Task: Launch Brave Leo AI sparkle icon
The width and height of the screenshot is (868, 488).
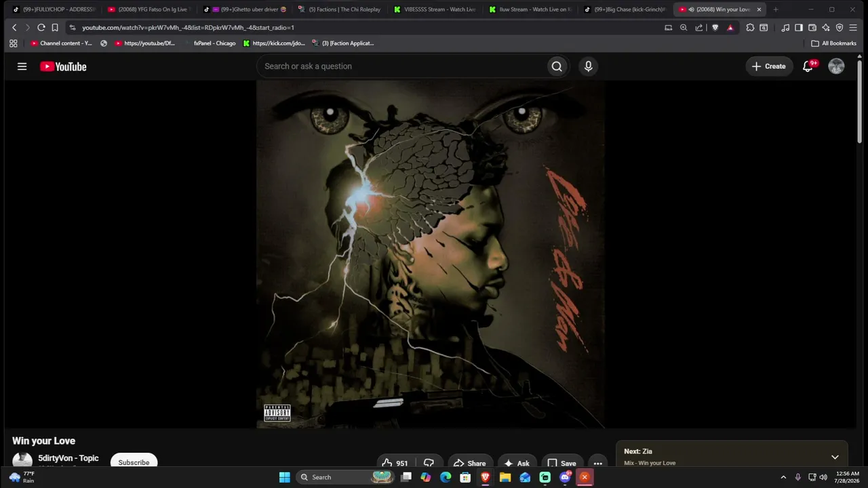Action: 826,28
